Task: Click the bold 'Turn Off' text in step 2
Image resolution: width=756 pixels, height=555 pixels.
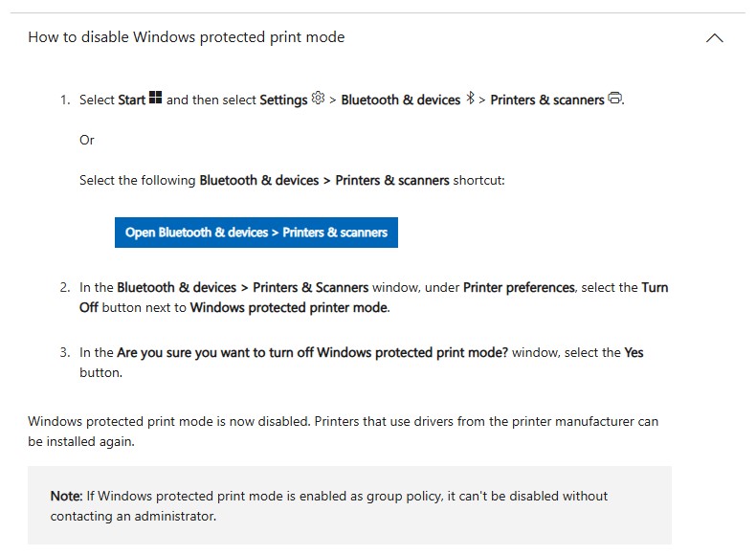Action: coord(655,287)
